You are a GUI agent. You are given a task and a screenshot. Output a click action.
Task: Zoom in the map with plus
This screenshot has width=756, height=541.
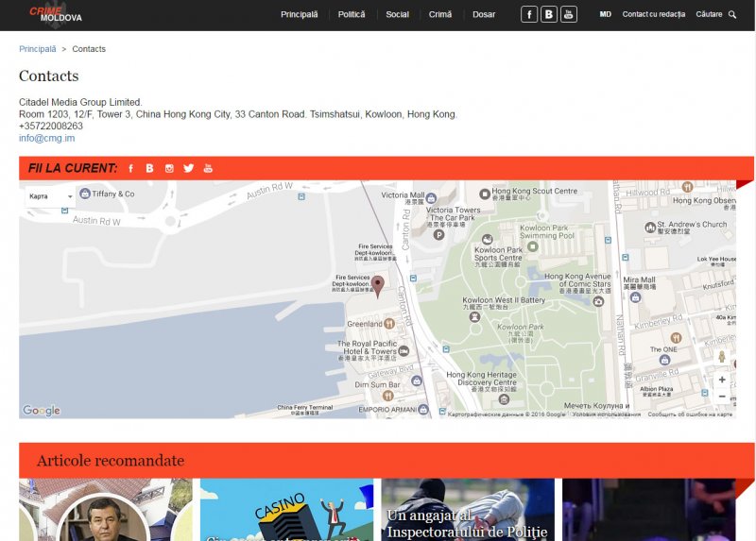click(x=722, y=380)
